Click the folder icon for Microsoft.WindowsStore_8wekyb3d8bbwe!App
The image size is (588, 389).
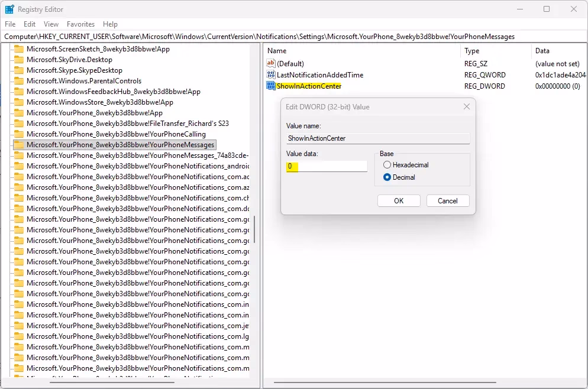[x=20, y=101]
